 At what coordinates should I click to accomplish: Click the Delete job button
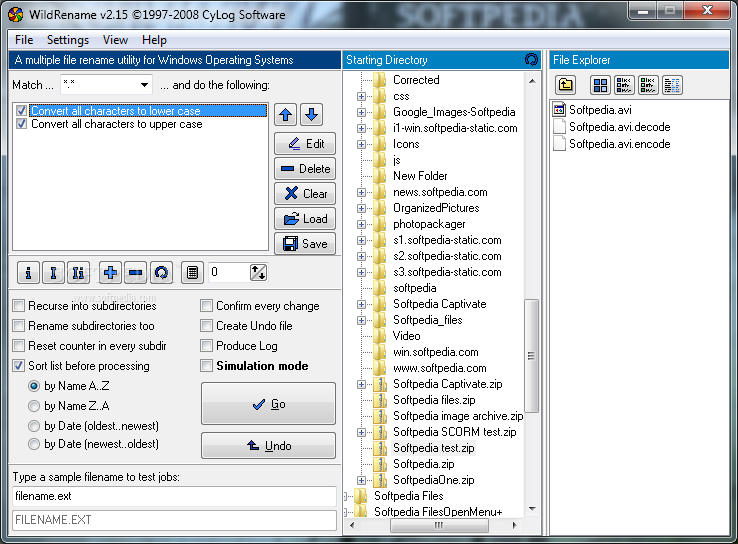[x=305, y=168]
